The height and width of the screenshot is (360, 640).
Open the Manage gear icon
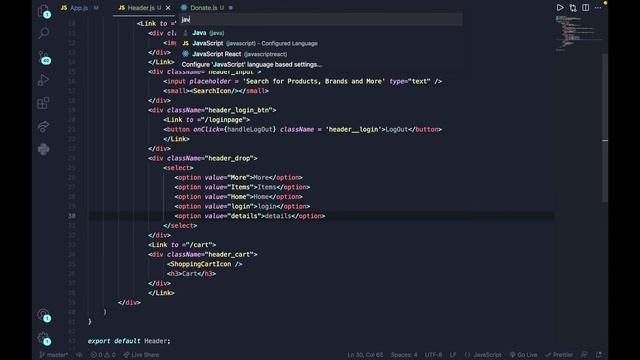(x=44, y=338)
